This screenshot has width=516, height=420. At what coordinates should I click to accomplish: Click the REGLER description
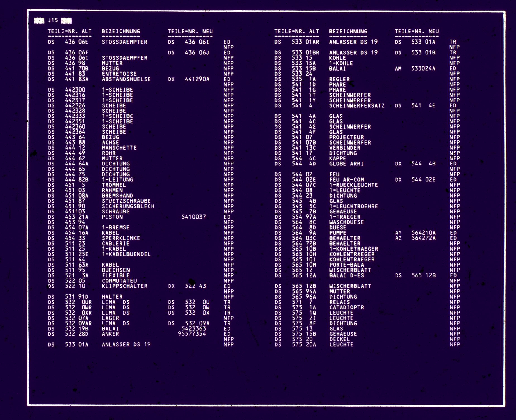click(340, 79)
